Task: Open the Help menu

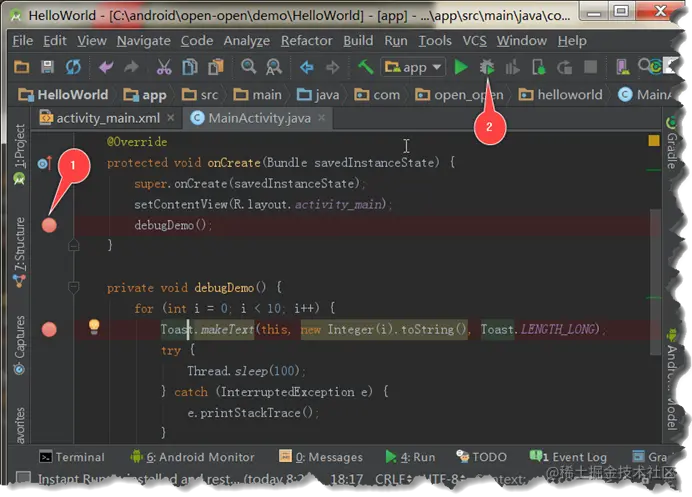Action: (x=572, y=41)
